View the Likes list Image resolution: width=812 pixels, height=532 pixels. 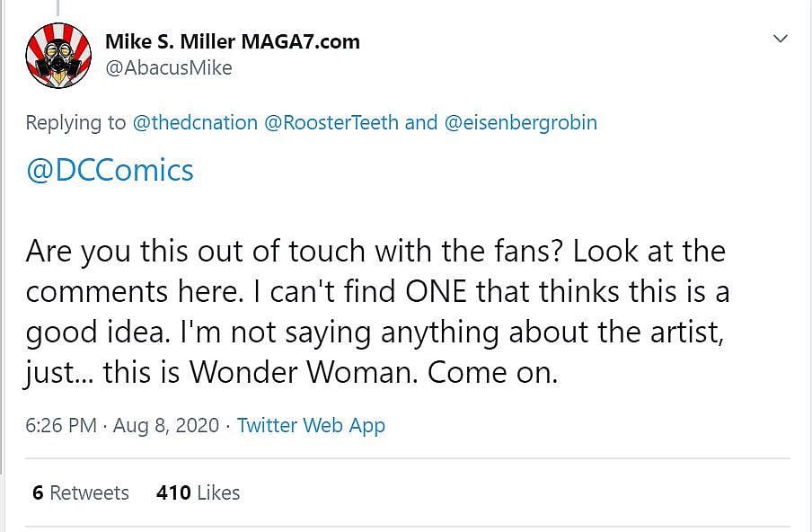pyautogui.click(x=218, y=492)
